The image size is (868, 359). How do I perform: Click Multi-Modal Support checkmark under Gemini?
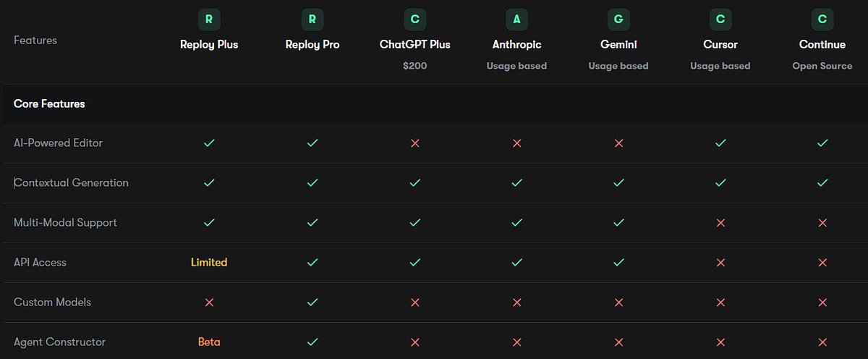point(618,223)
